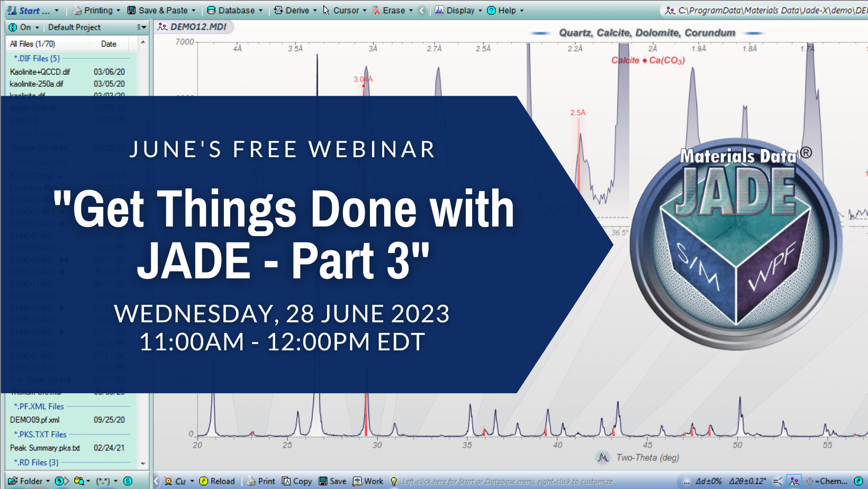
Task: Click the Print button in bottom toolbar
Action: 261,481
